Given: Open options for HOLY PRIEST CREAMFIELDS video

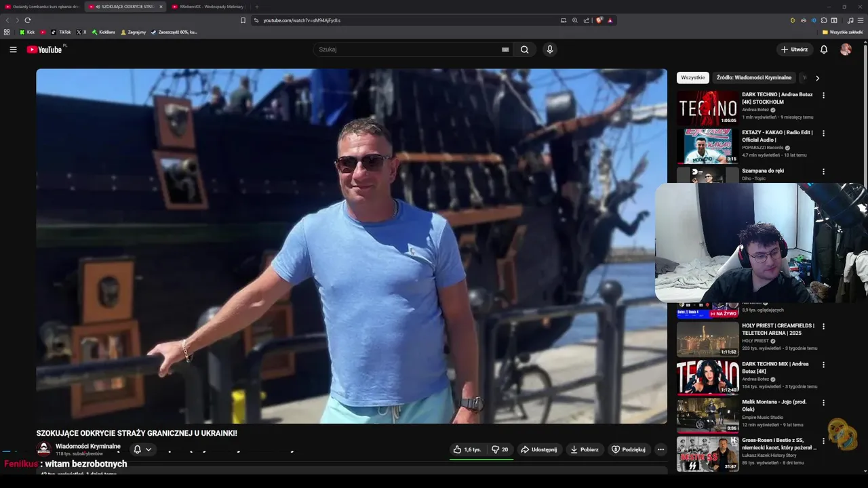Looking at the screenshot, I should 824,327.
